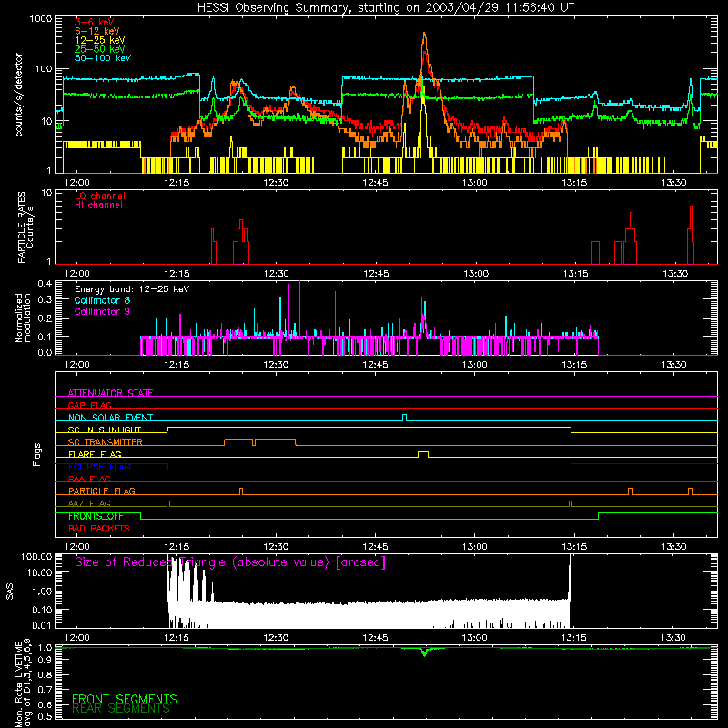Select the Collimator 8 legend label
This screenshot has width=728, height=728.
[102, 300]
